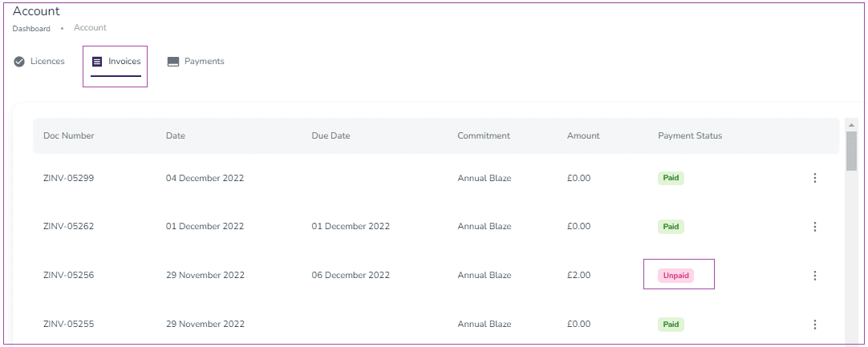
Task: Open the three-dot menu for ZINV-05255
Action: tap(814, 325)
